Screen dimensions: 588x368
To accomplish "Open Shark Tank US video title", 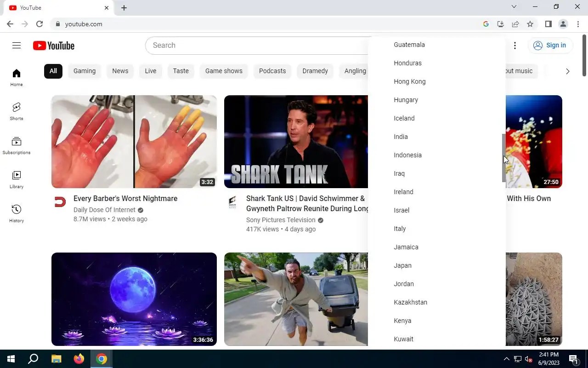I will pyautogui.click(x=308, y=203).
